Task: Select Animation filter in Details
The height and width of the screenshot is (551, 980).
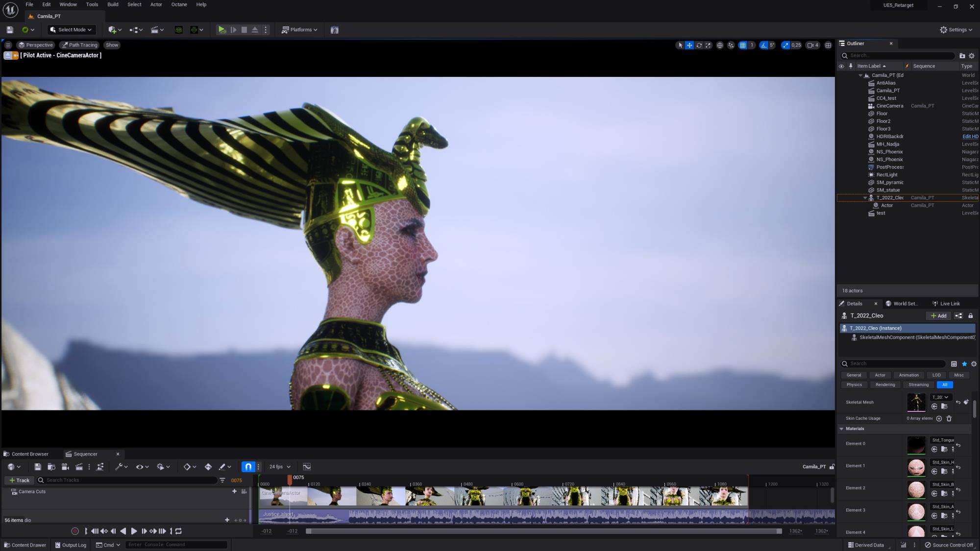Action: tap(909, 375)
